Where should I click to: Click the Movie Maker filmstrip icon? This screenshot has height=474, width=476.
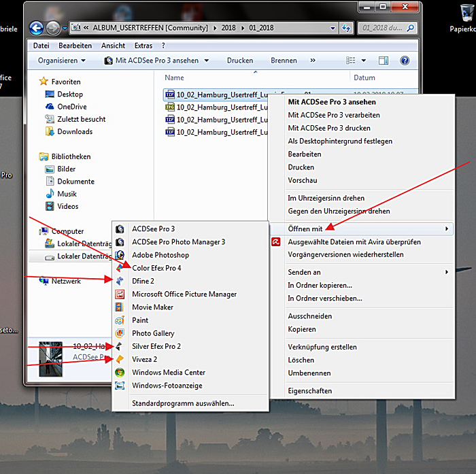(120, 307)
